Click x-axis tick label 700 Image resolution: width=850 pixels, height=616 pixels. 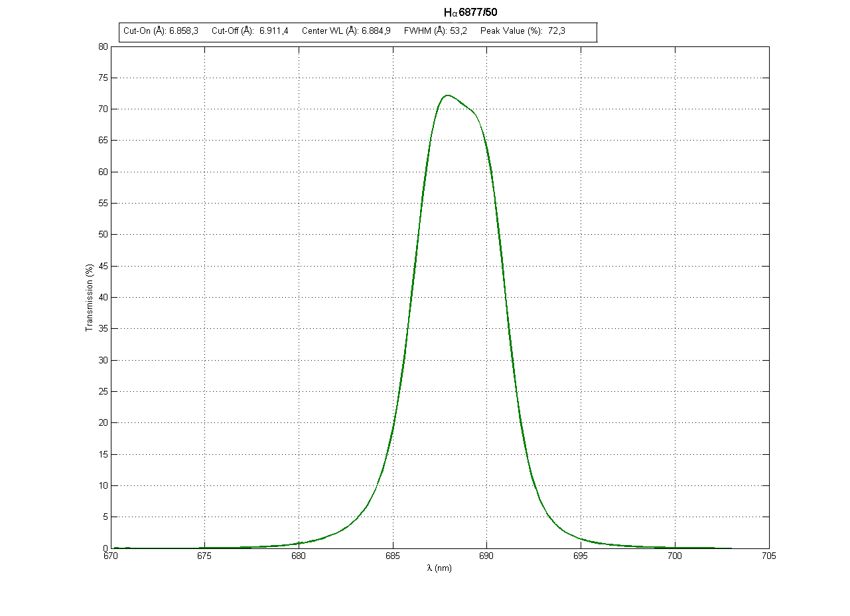pyautogui.click(x=675, y=557)
